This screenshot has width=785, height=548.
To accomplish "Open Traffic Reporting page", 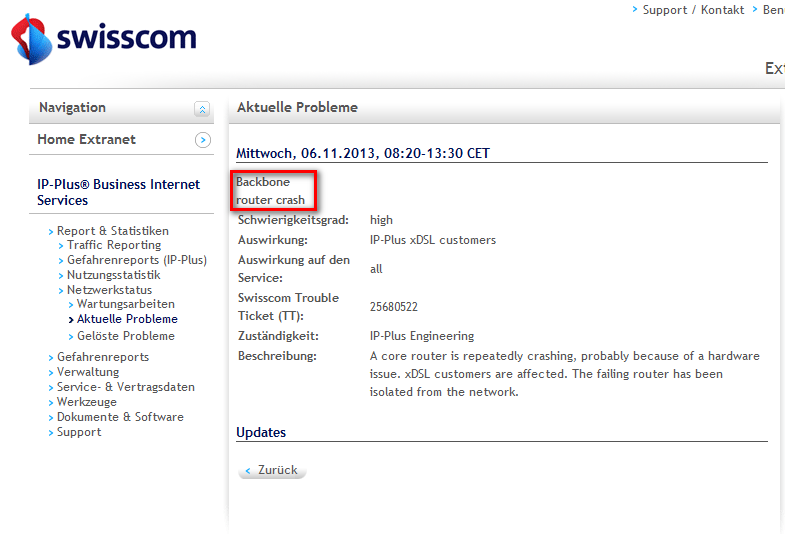I will (x=113, y=245).
